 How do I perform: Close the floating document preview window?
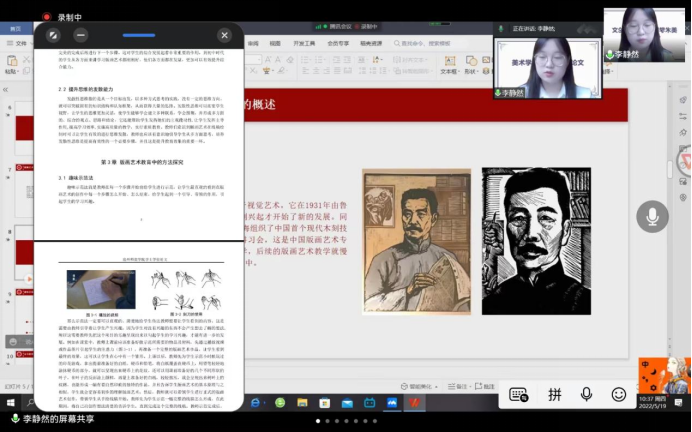point(224,35)
